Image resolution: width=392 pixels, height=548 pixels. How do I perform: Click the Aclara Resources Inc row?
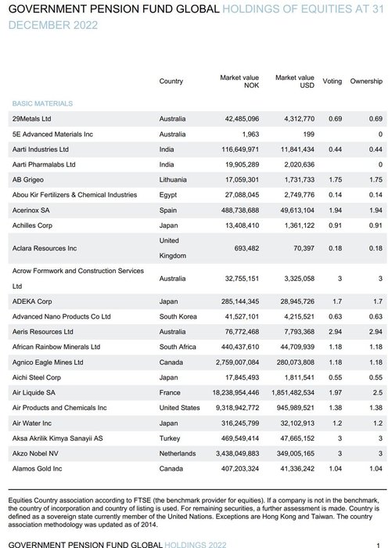click(x=197, y=248)
